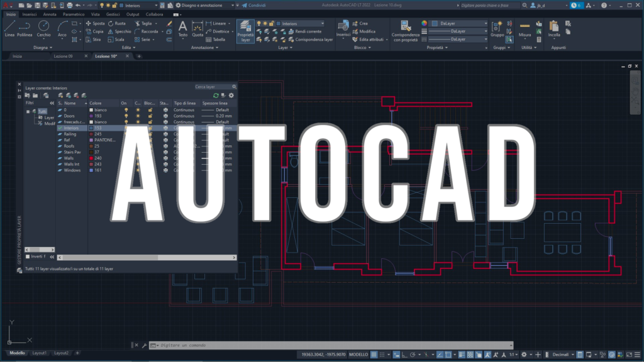Click the Sposta move tool
Screen dimensions: 644x362
click(95, 23)
